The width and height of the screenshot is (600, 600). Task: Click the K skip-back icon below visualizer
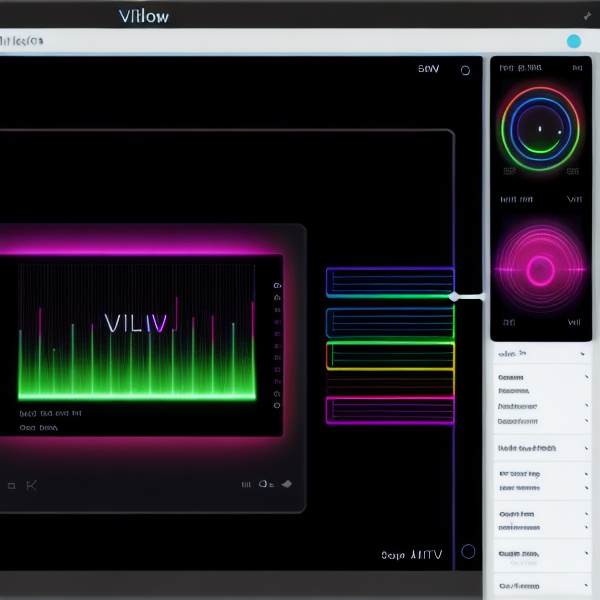(x=32, y=485)
